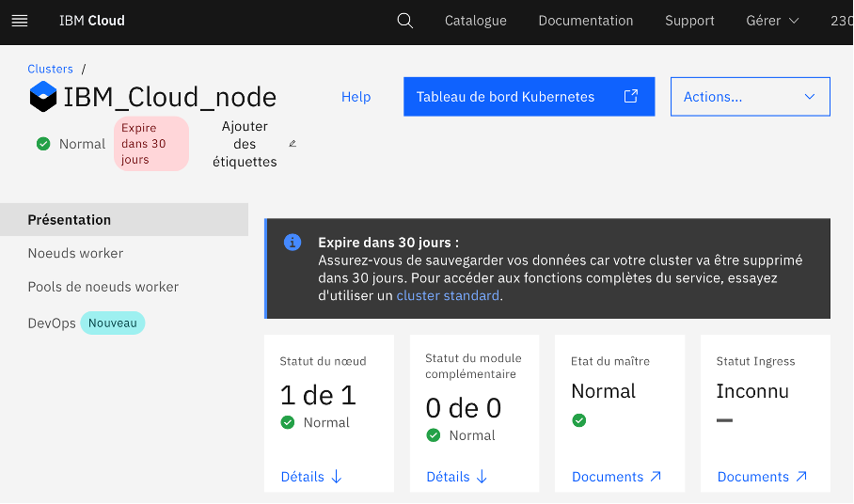
Task: Open Documents link under Statut Ingress
Action: tap(762, 477)
